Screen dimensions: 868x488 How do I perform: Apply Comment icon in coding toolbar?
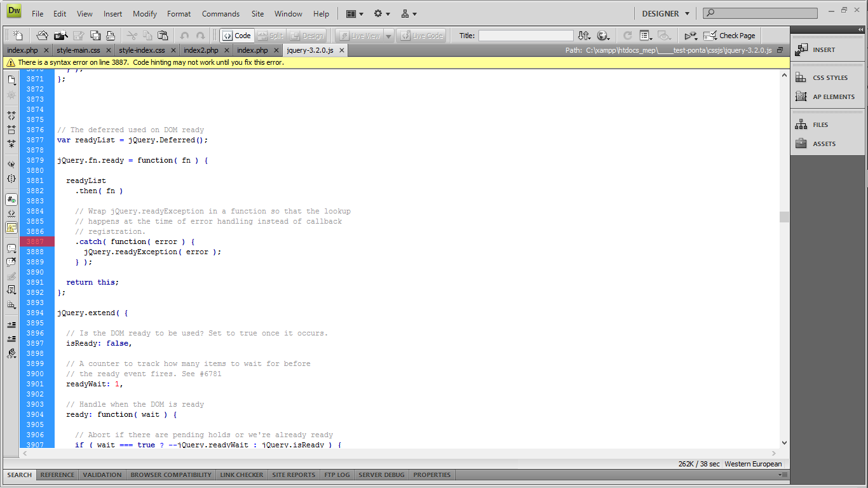11,248
